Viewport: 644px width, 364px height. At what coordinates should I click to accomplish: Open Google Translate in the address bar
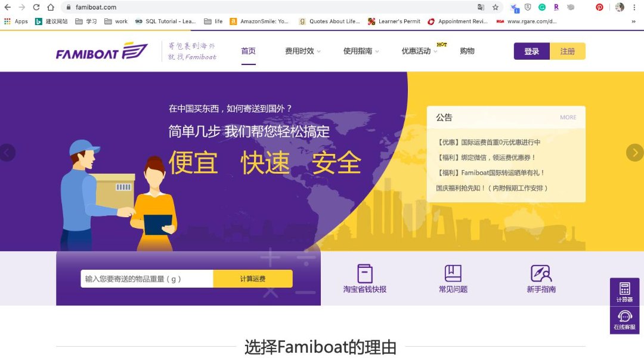pos(481,7)
